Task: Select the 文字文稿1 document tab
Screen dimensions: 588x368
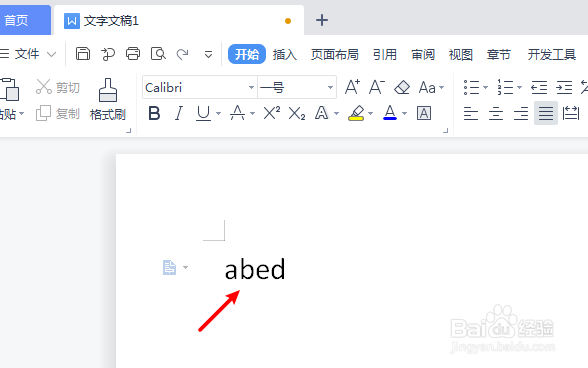Action: tap(179, 20)
